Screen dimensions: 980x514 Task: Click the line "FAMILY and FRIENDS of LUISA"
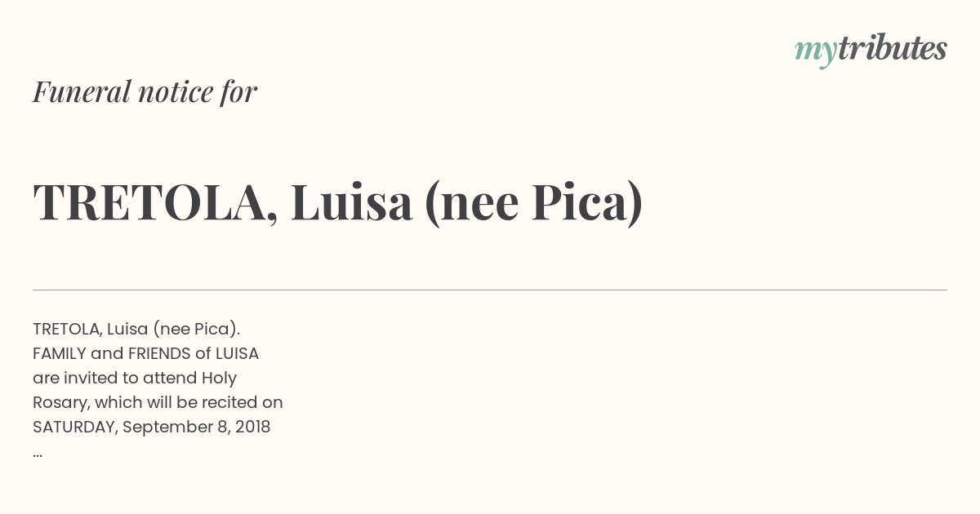145,353
